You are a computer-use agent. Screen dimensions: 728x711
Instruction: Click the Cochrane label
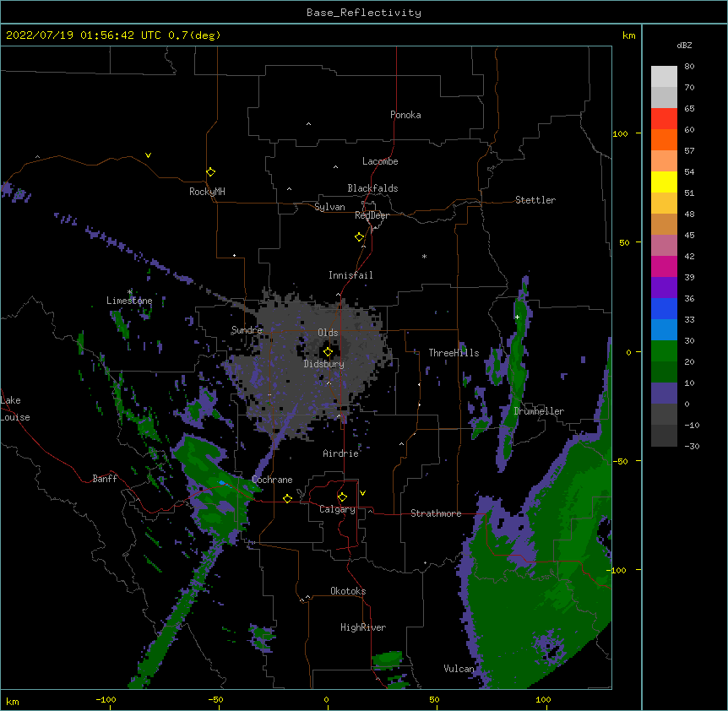272,480
